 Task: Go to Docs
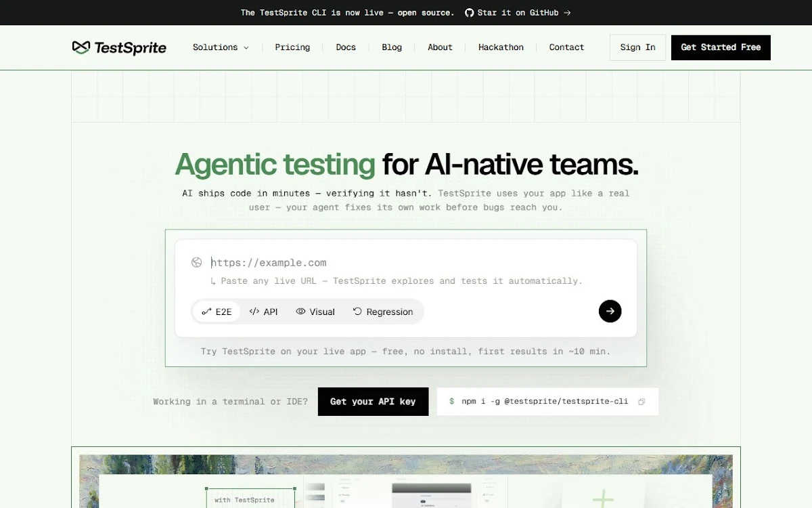346,47
